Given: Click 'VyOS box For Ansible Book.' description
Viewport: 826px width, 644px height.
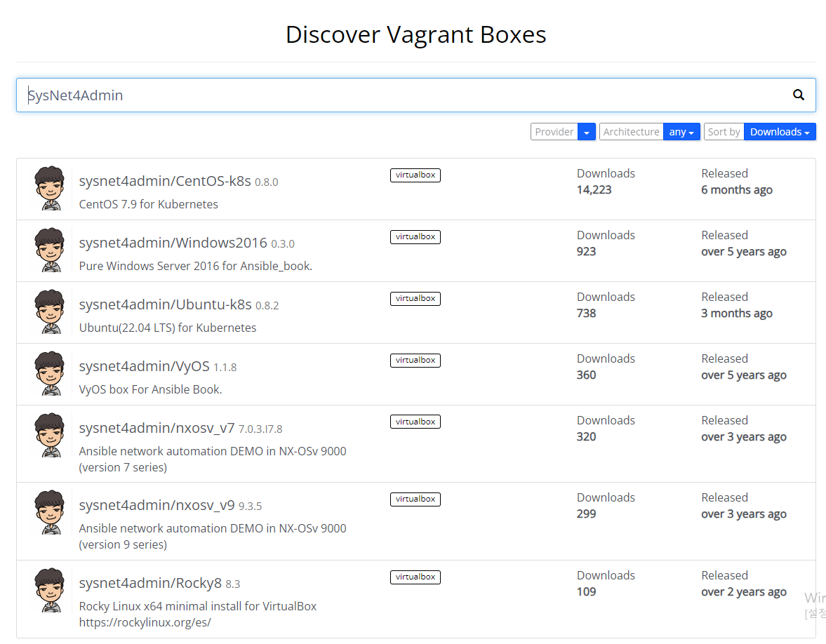Looking at the screenshot, I should point(151,389).
